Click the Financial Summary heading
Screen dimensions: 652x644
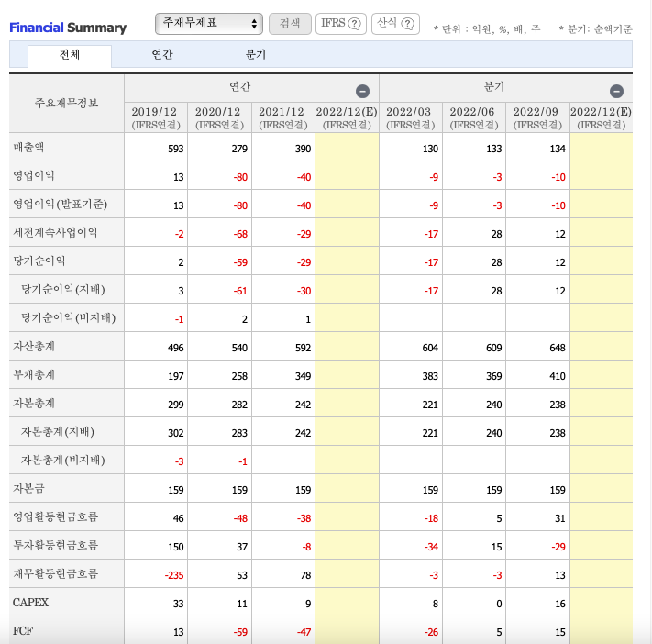[x=68, y=28]
